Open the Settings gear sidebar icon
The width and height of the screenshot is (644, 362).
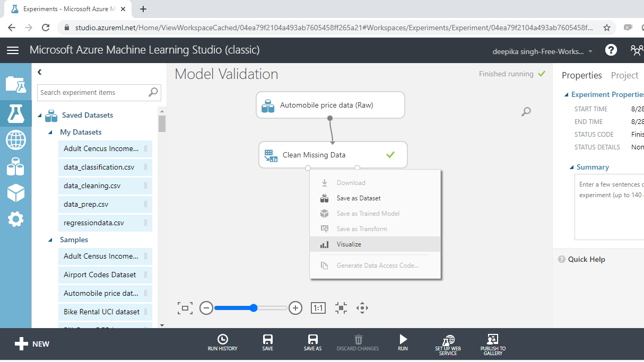tap(15, 219)
